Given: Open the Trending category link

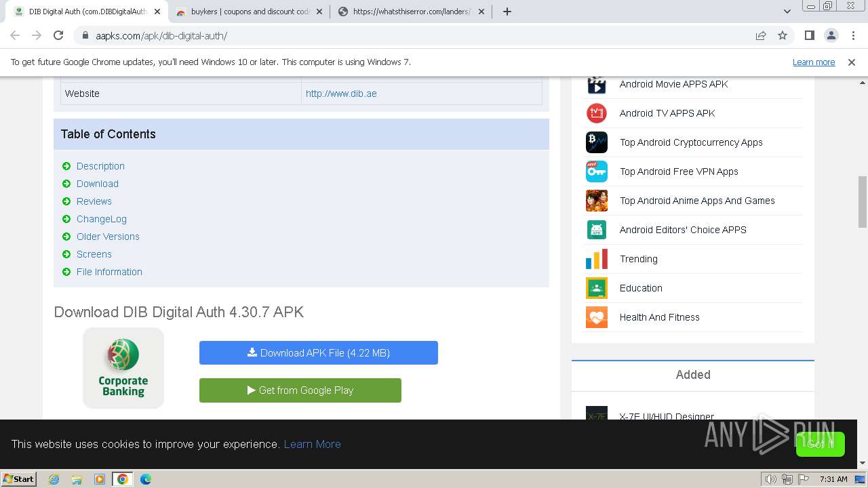Looking at the screenshot, I should (639, 259).
